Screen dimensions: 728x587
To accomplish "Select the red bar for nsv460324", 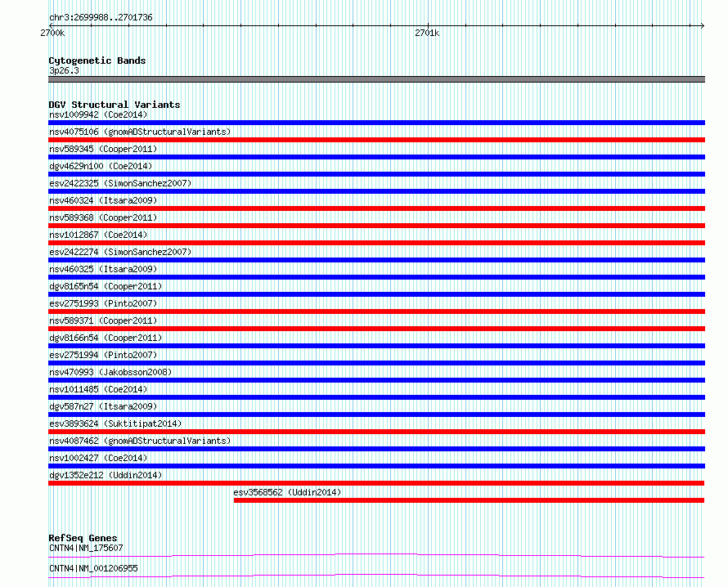I will (x=376, y=208).
